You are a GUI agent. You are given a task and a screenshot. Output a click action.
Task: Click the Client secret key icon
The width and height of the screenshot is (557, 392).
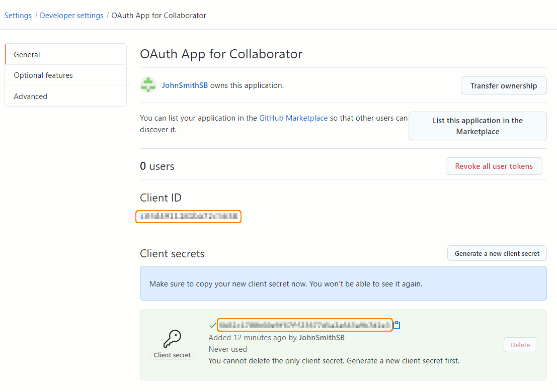173,338
